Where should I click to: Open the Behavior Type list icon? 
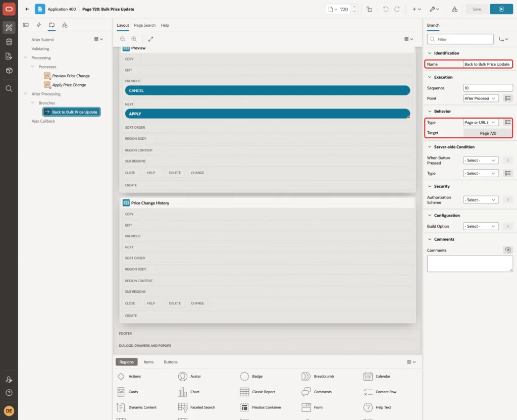coord(508,122)
